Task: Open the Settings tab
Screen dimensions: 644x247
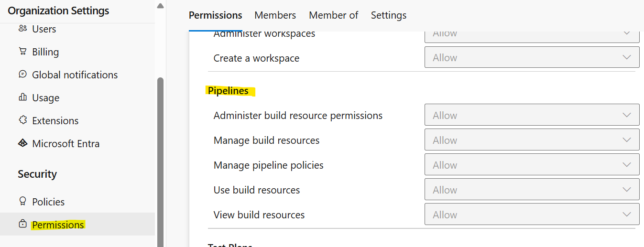Action: (389, 15)
